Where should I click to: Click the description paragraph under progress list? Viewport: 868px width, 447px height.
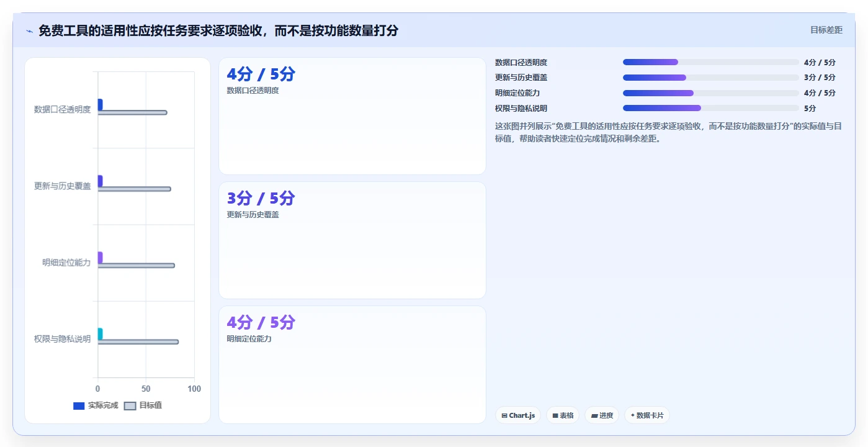pos(669,132)
